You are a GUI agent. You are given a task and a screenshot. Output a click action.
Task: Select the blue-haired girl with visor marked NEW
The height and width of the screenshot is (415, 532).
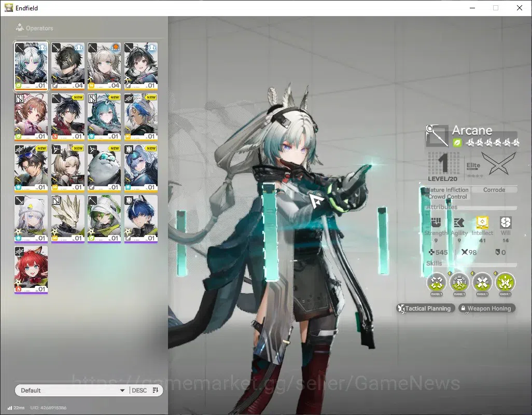tap(141, 168)
